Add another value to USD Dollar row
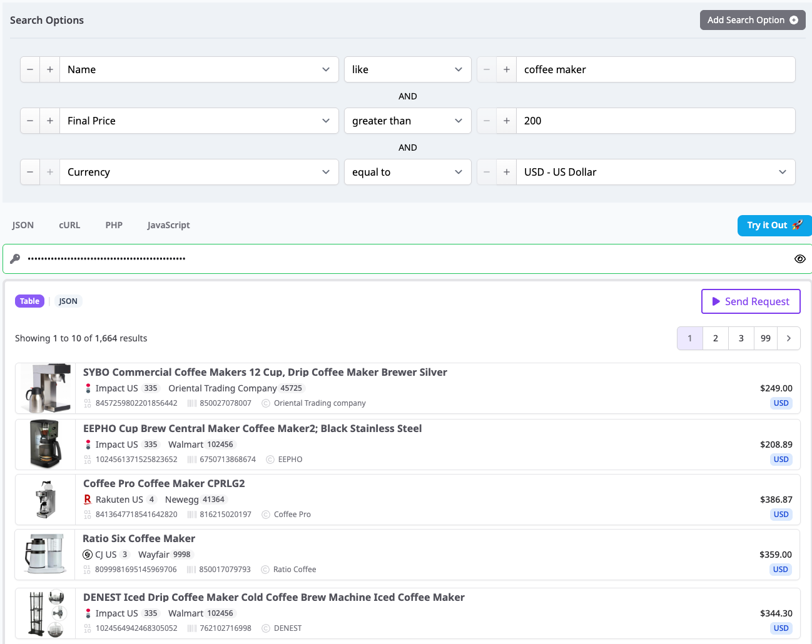 tap(507, 172)
